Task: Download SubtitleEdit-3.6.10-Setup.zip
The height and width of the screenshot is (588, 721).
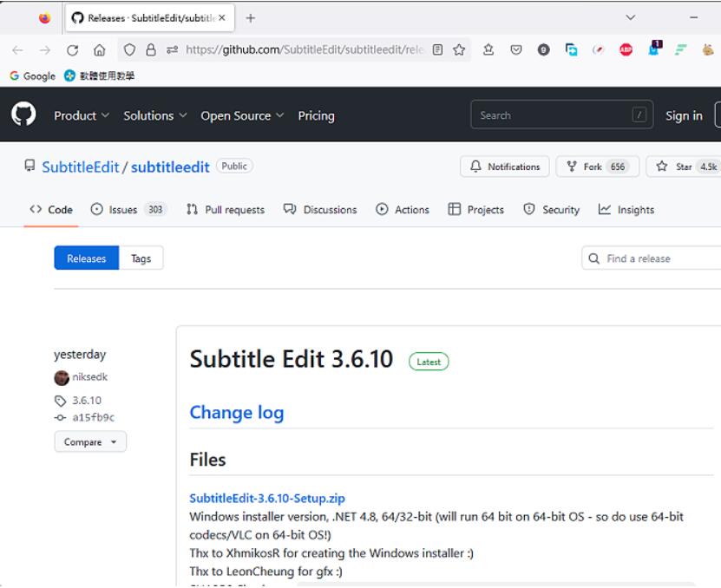Action: click(x=267, y=499)
